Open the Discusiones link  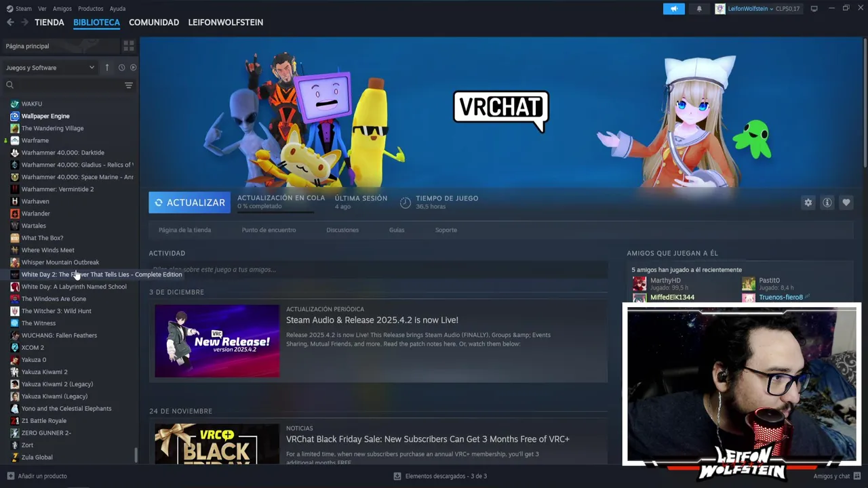[342, 230]
